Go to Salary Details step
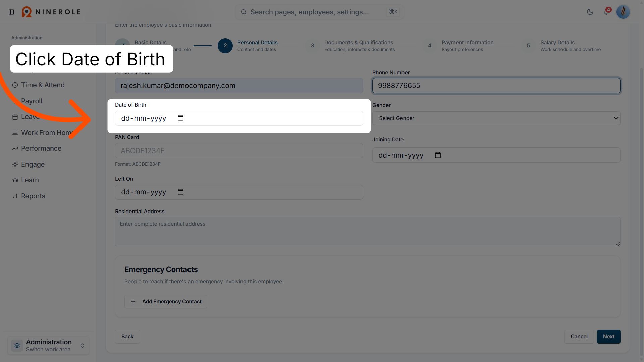644x362 pixels. (x=561, y=46)
